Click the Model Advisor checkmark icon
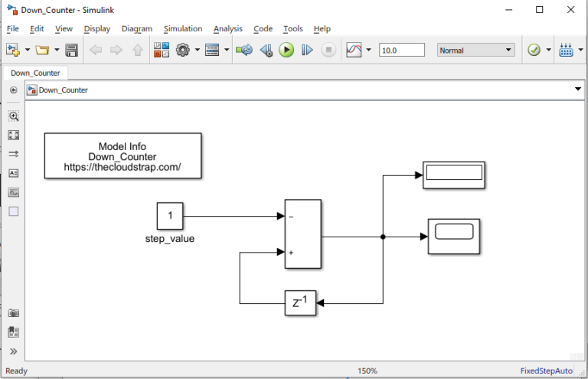Screen dimensions: 588x379 coord(534,50)
